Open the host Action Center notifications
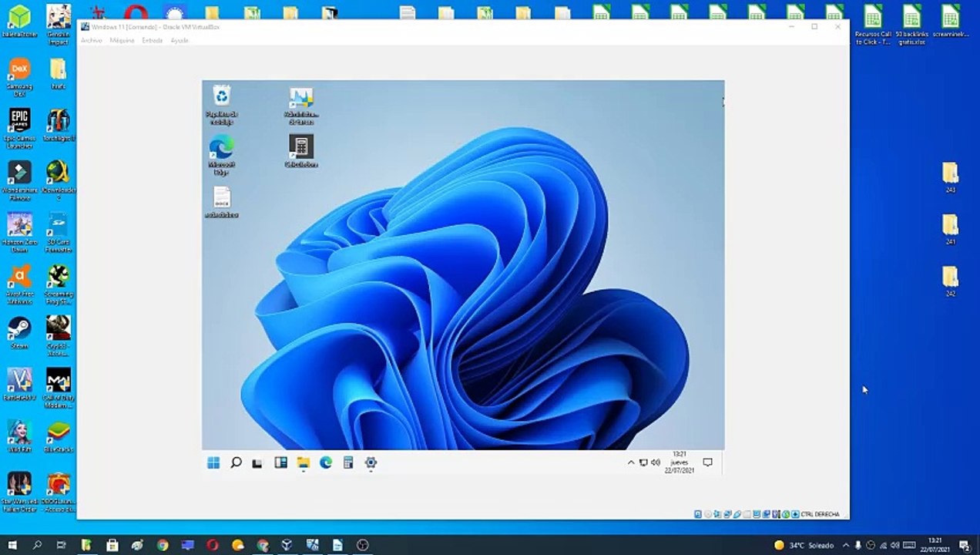Image resolution: width=980 pixels, height=555 pixels. click(964, 545)
